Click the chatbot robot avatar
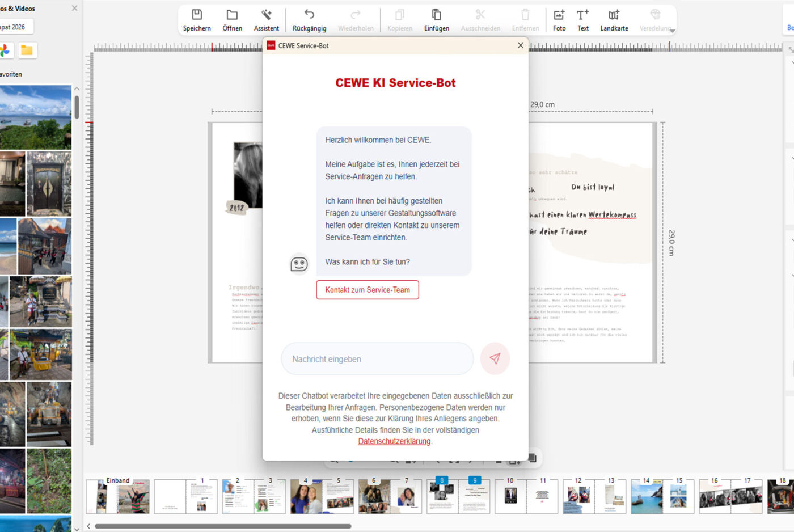The width and height of the screenshot is (794, 532). pyautogui.click(x=299, y=264)
